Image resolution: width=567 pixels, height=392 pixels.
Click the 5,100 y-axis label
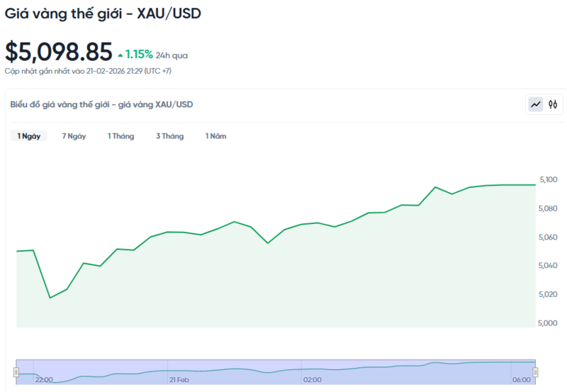point(549,180)
